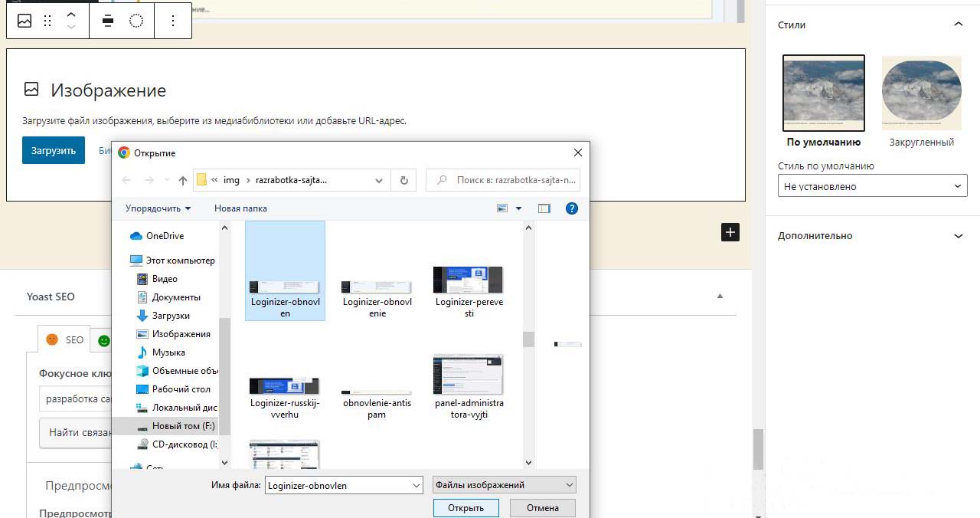This screenshot has height=518, width=980.
Task: Select OneDrive in navigation tree
Action: click(165, 236)
